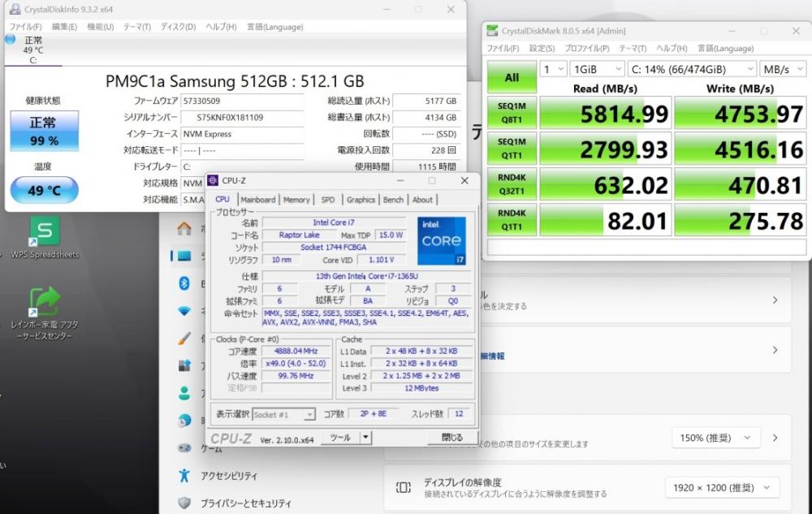Click the 13th Gen Intel Core i7-1365U specification
This screenshot has height=514, width=812.
367,276
